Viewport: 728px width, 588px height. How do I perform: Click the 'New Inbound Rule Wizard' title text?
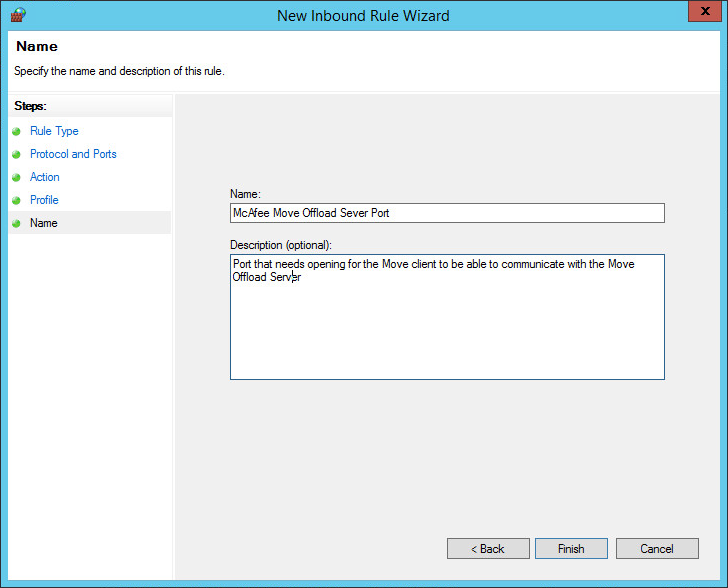(x=363, y=16)
